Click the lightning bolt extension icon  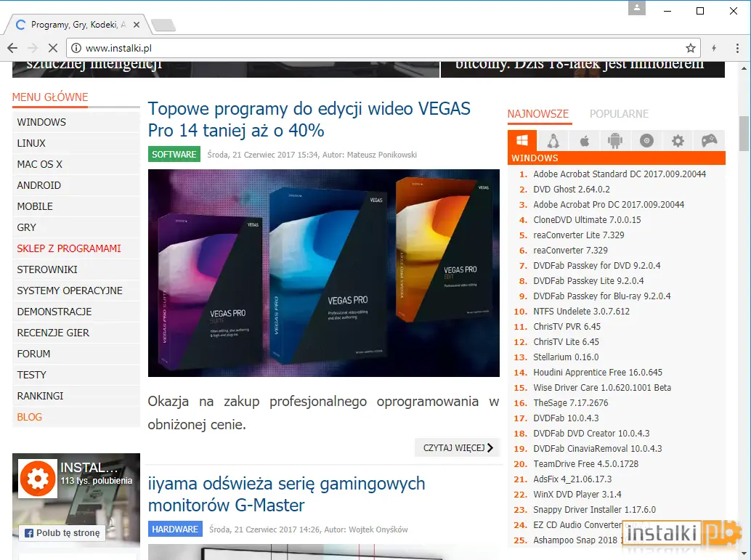click(714, 48)
